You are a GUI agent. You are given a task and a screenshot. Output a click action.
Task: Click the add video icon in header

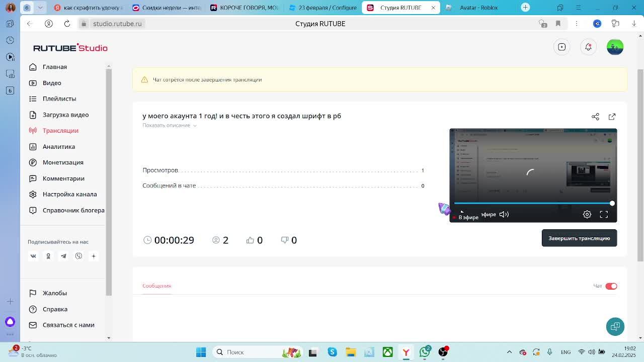pos(562,47)
